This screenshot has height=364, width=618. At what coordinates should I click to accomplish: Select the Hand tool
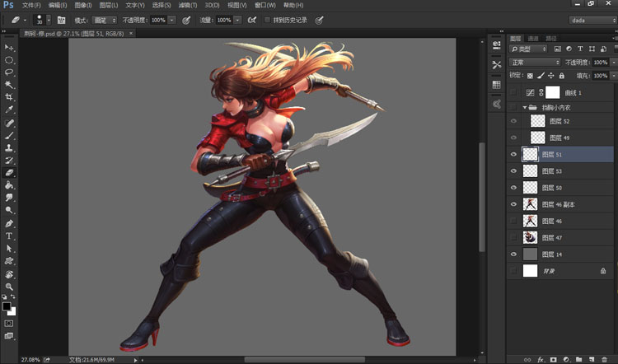pyautogui.click(x=9, y=274)
